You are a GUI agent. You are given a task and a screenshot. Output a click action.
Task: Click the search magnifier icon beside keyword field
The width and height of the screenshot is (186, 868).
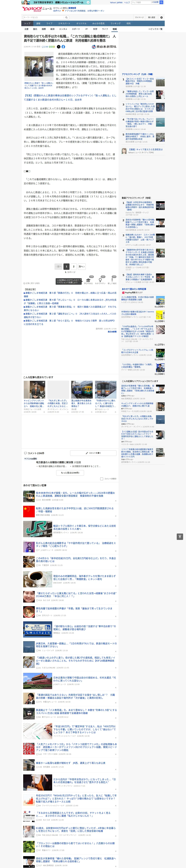(66, 18)
